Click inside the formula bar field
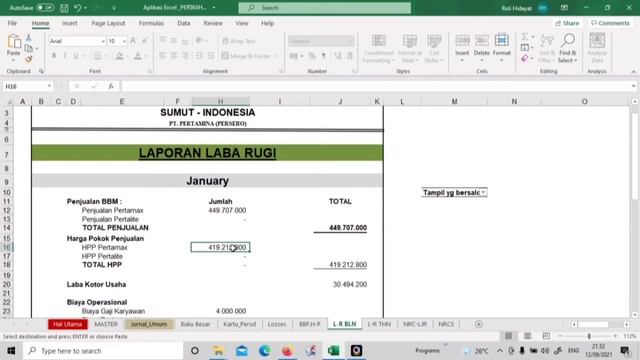Image resolution: width=640 pixels, height=360 pixels. 376,86
